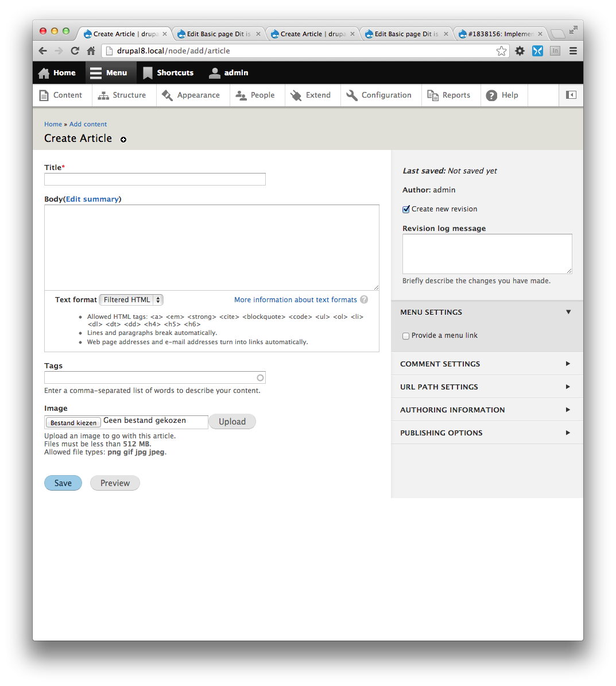The height and width of the screenshot is (686, 616).
Task: Open the Text format dropdown
Action: 131,300
